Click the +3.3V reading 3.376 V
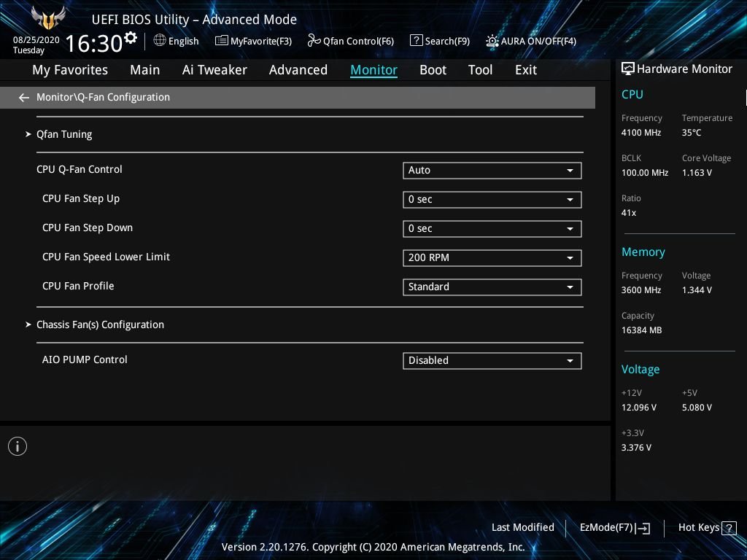The image size is (747, 560). [x=636, y=448]
